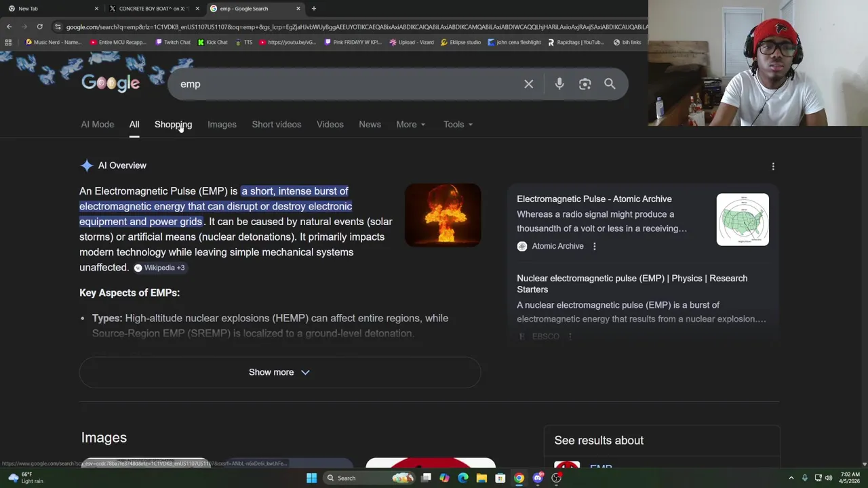Open Google Lens image search
Viewport: 868px width, 488px height.
585,84
